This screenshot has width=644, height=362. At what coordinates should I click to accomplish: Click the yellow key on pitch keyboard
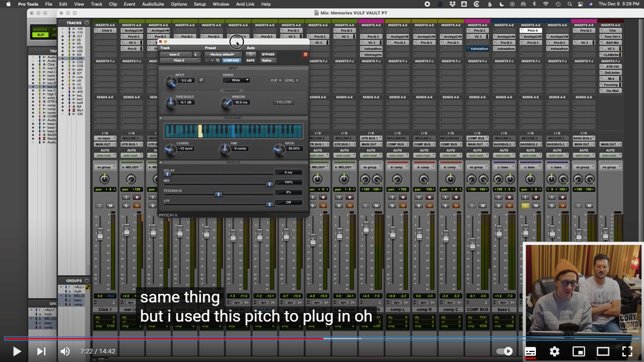pyautogui.click(x=201, y=131)
